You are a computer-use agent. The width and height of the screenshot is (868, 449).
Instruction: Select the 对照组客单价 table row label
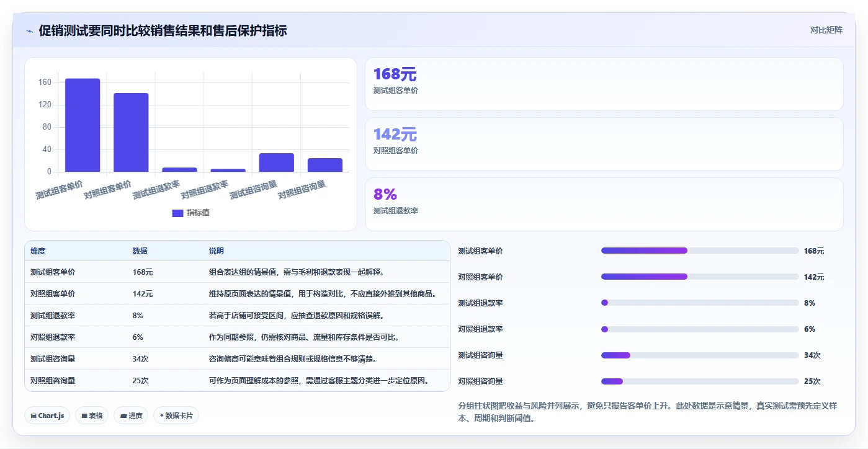click(53, 294)
